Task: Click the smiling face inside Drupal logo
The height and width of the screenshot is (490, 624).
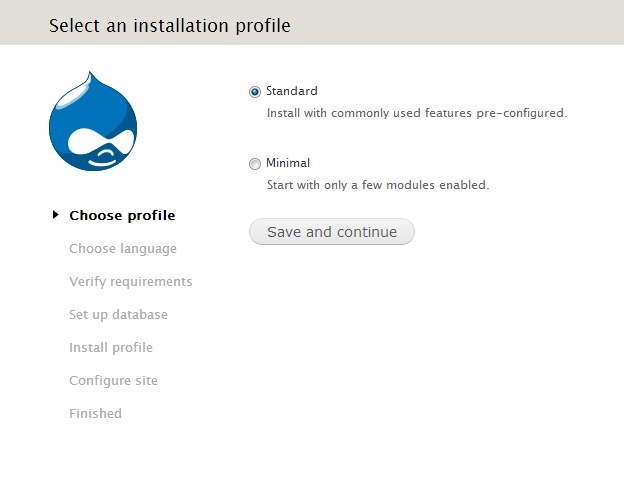Action: [x=99, y=148]
